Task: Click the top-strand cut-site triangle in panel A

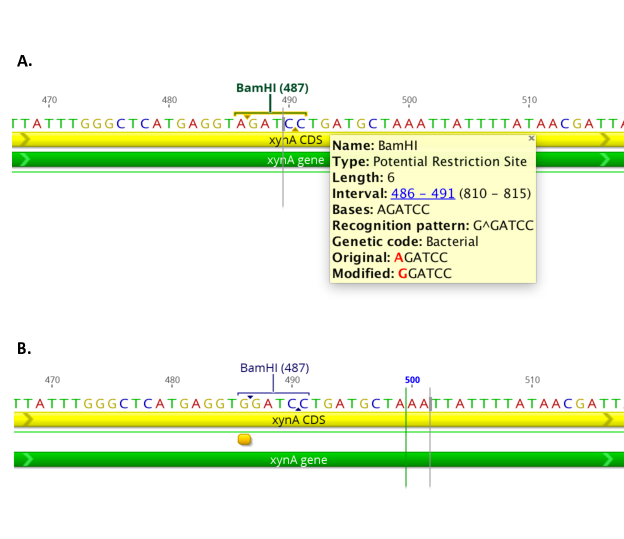Action: (247, 117)
